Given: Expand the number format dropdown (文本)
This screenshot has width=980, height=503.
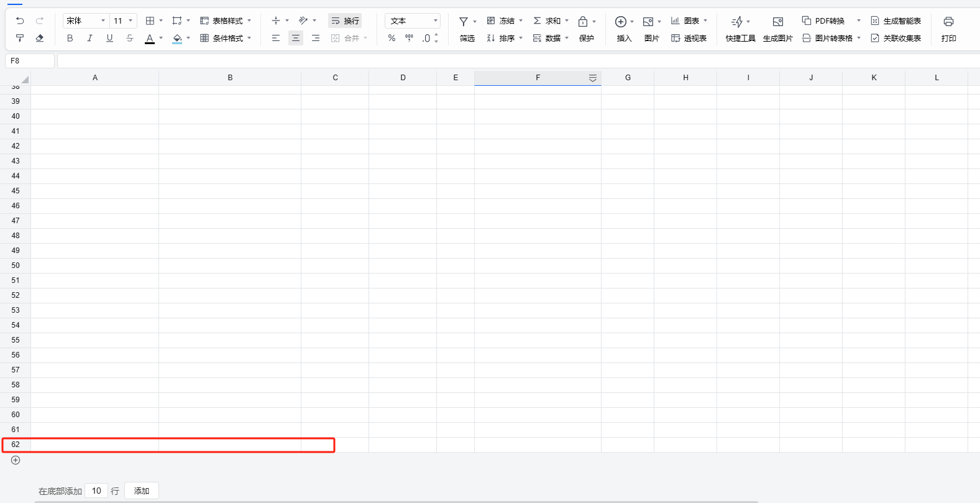Looking at the screenshot, I should tap(413, 21).
